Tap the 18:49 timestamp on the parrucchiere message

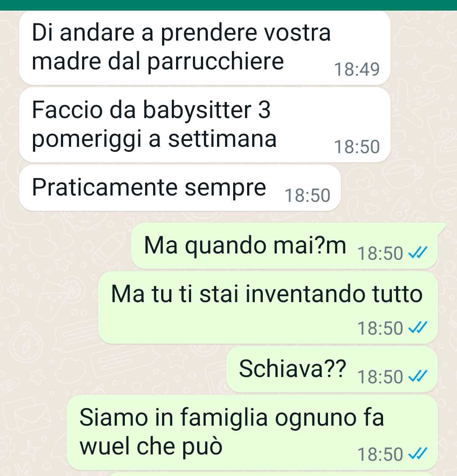click(x=357, y=69)
